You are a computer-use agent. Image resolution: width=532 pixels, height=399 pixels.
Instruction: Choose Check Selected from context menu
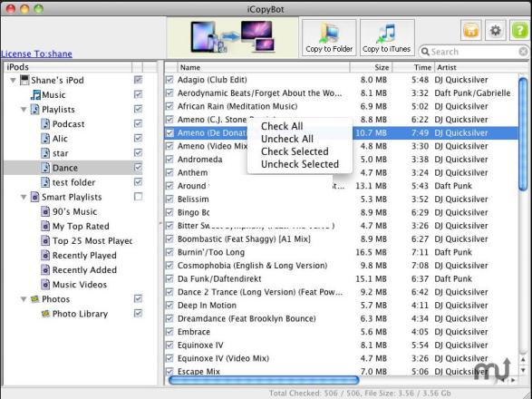point(295,151)
